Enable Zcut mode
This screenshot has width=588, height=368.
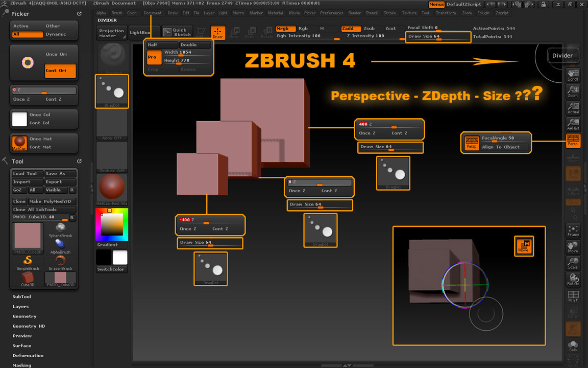pyautogui.click(x=390, y=29)
